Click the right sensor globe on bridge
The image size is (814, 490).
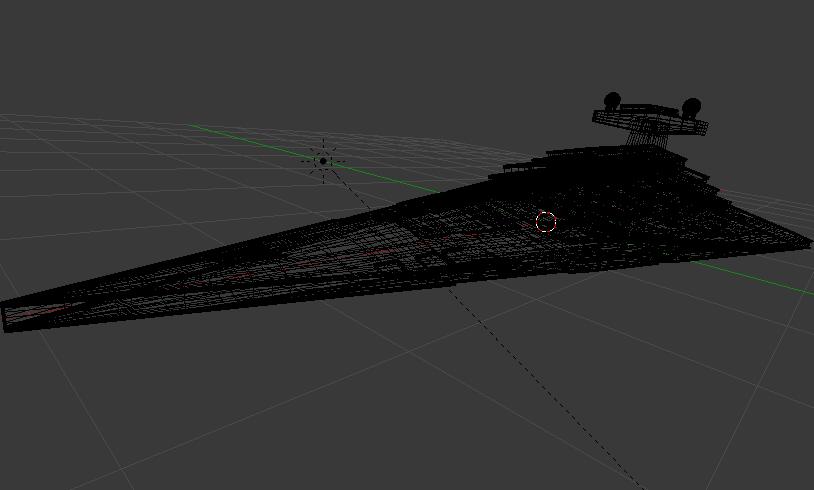pos(691,107)
